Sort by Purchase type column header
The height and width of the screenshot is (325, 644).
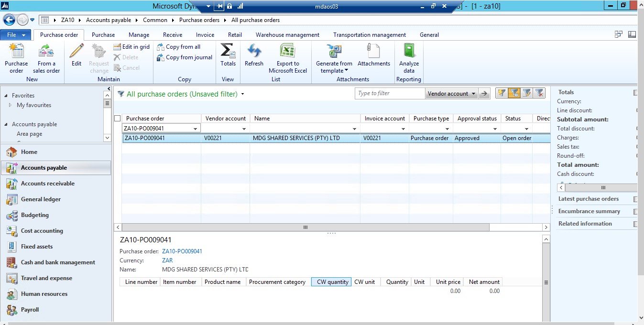point(431,119)
